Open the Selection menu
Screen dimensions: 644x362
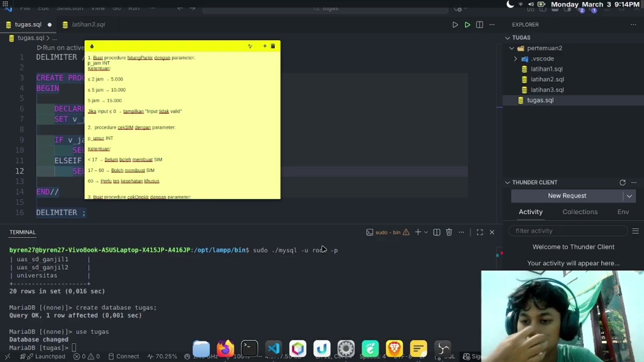[x=69, y=8]
